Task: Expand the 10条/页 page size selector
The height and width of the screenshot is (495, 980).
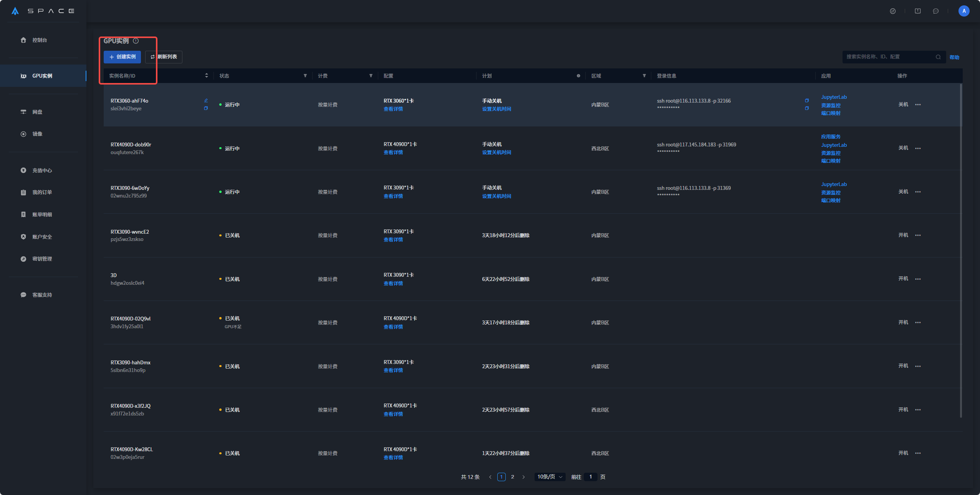Action: point(550,477)
